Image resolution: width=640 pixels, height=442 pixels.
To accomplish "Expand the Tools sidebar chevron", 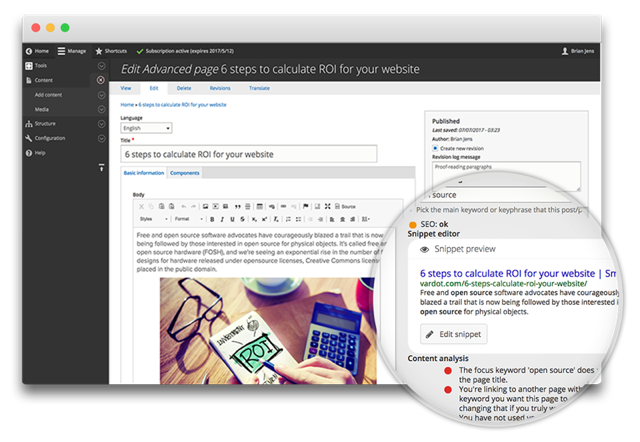I will 102,66.
